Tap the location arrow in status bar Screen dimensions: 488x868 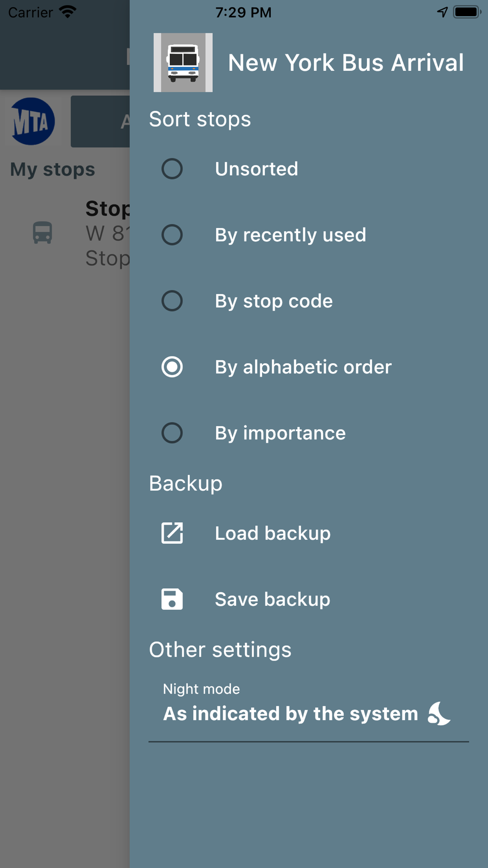[x=442, y=12]
